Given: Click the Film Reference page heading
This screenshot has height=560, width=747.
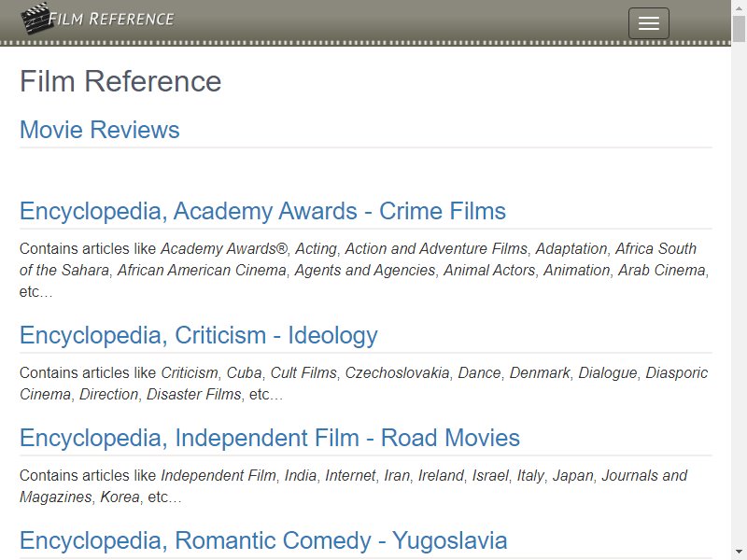Looking at the screenshot, I should pyautogui.click(x=120, y=81).
